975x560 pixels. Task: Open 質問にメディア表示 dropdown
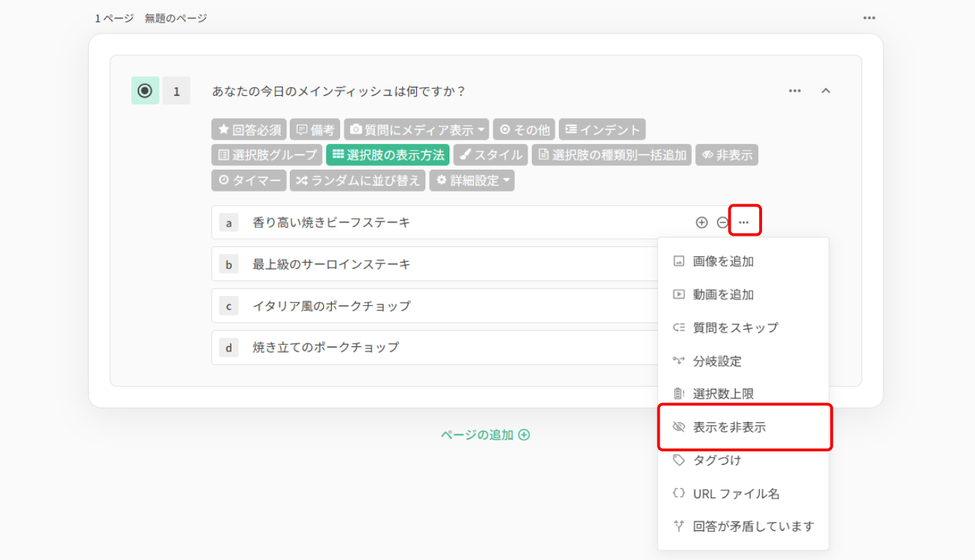(417, 130)
